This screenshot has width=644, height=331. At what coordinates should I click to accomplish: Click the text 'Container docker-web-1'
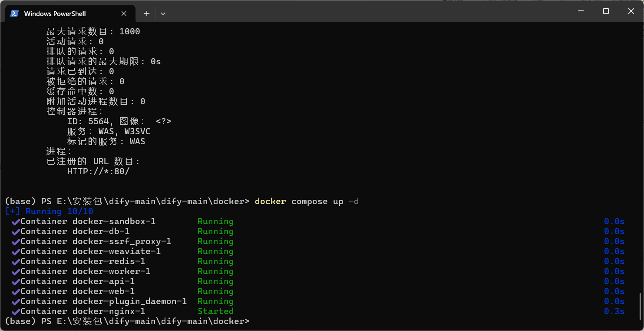77,291
